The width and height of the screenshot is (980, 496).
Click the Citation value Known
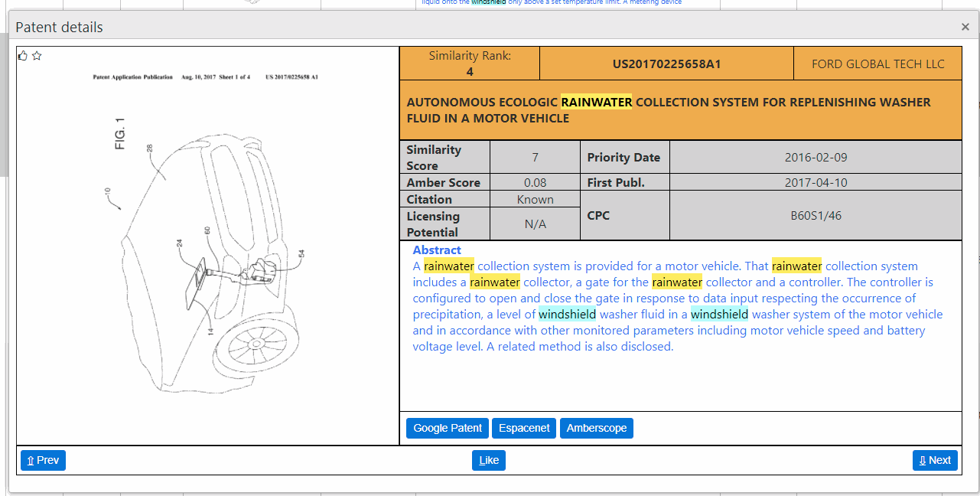pyautogui.click(x=535, y=199)
